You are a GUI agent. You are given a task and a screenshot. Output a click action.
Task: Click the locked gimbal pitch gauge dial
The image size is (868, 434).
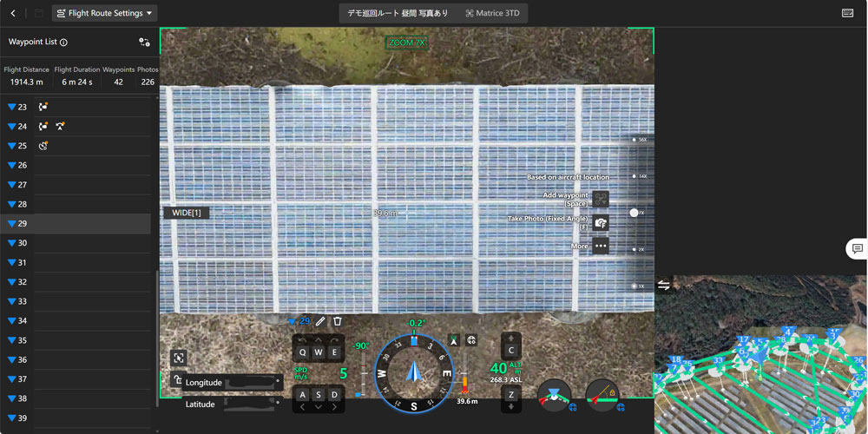coord(602,396)
